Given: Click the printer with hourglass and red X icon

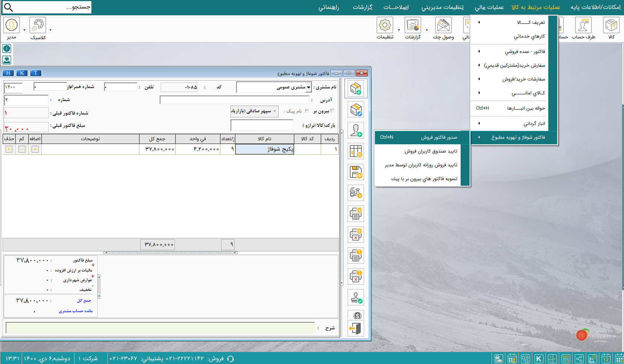Looking at the screenshot, I should 356,277.
